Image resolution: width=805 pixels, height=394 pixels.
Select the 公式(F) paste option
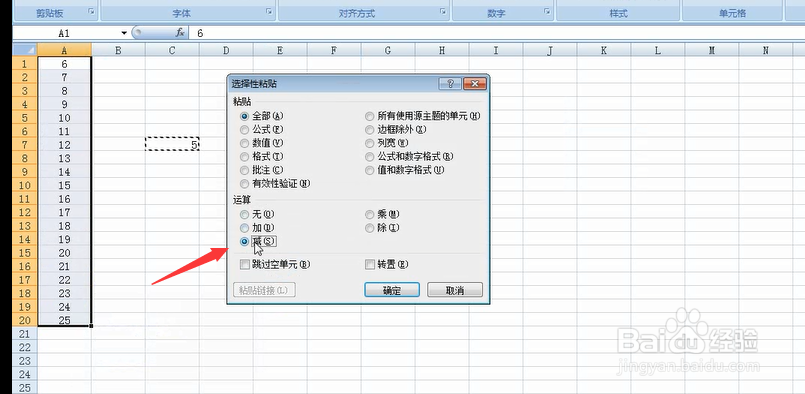(261, 129)
